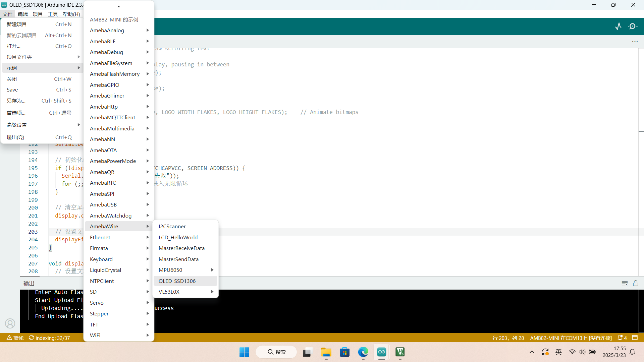644x362 pixels.
Task: Open the Serial Monitor icon
Action: pyautogui.click(x=633, y=26)
